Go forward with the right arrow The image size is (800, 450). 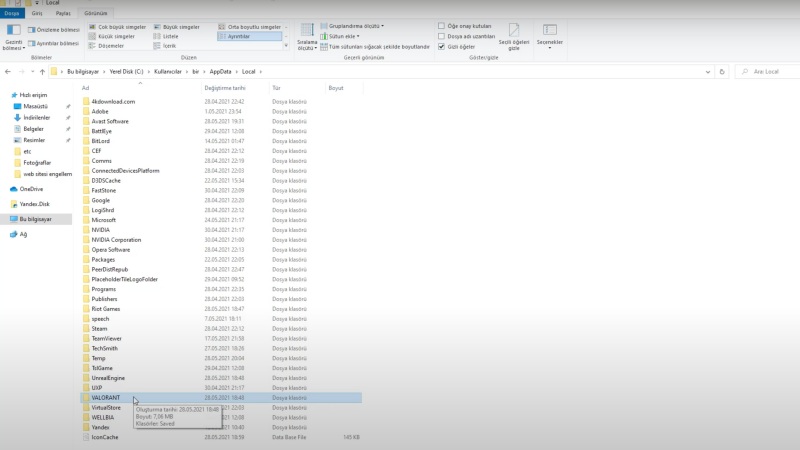21,71
